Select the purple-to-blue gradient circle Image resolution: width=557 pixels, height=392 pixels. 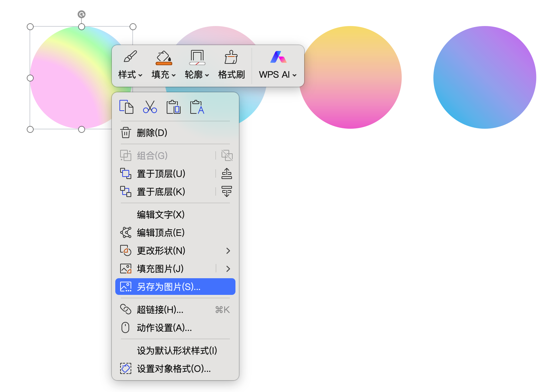(484, 77)
